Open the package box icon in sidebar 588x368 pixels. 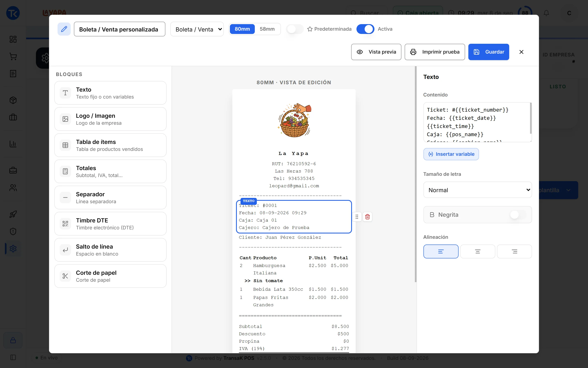13,100
